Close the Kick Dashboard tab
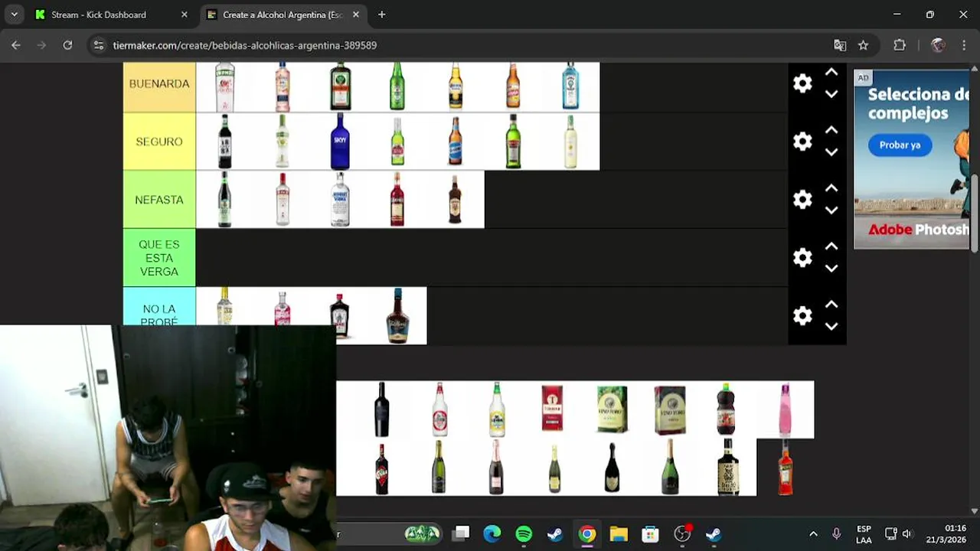The height and width of the screenshot is (551, 980). (184, 15)
